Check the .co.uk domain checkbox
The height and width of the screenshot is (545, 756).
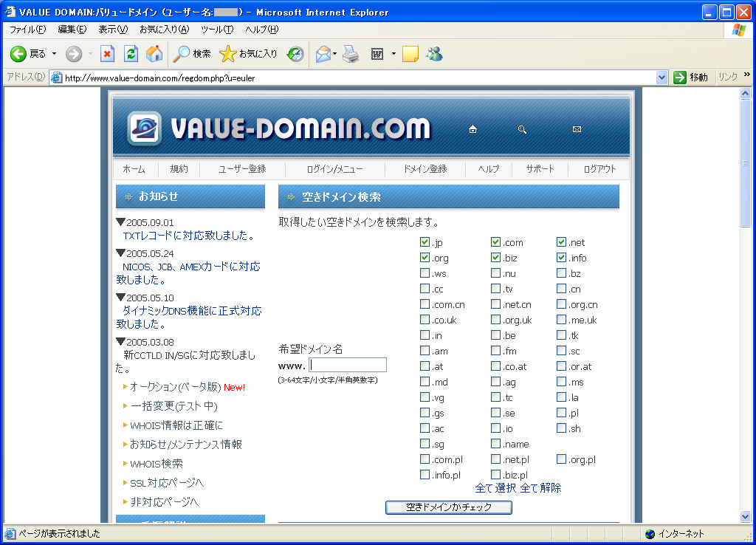pos(425,320)
